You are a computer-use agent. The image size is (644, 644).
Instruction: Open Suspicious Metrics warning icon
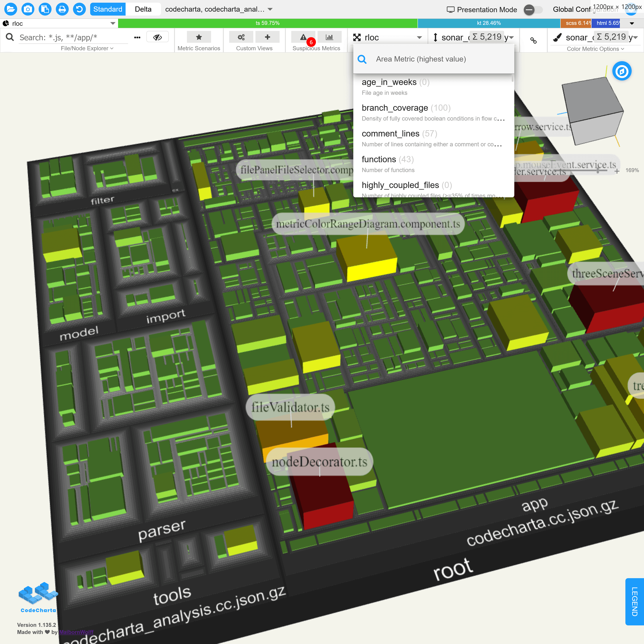click(303, 37)
